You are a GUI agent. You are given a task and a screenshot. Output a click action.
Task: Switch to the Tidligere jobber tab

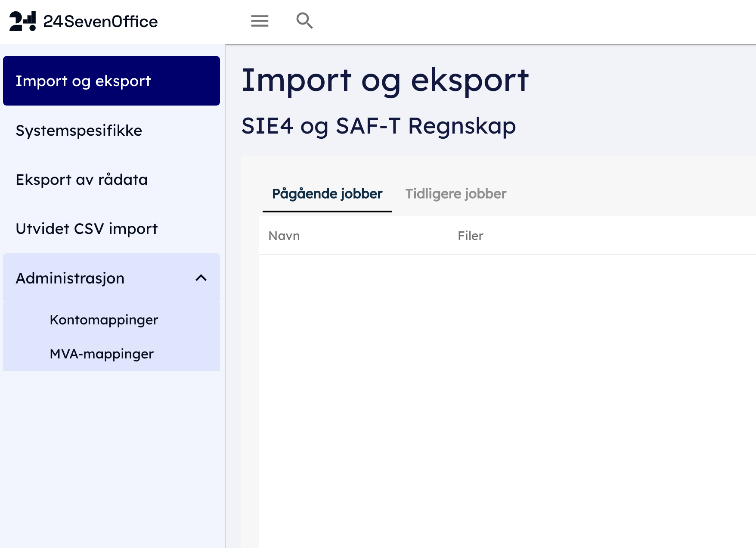455,194
